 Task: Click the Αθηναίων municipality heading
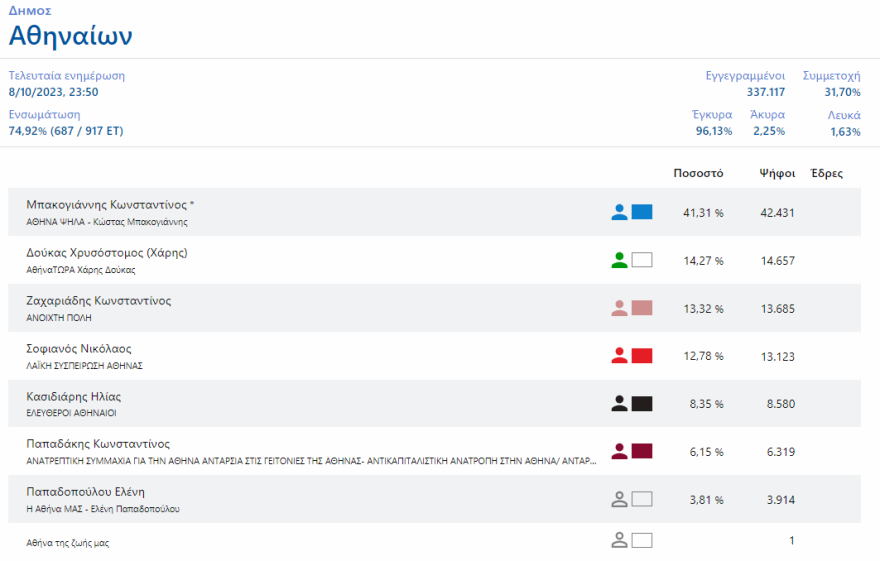(x=71, y=36)
